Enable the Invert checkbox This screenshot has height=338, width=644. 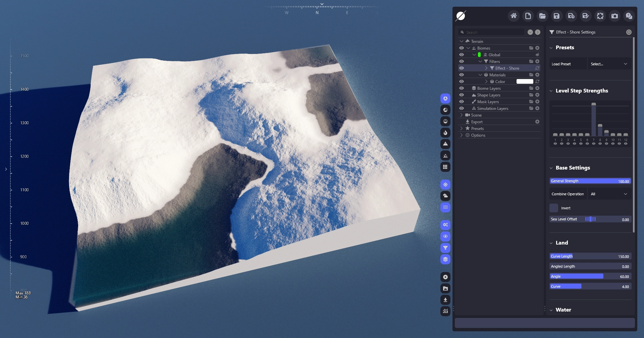click(x=554, y=208)
